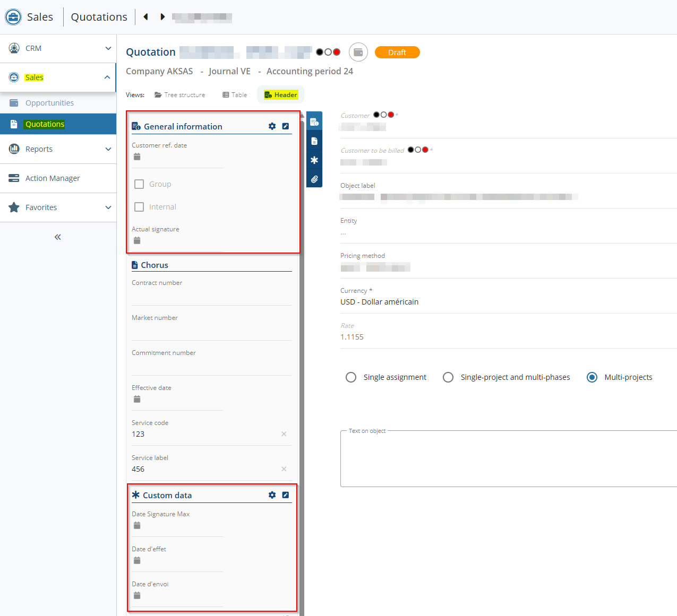The image size is (677, 616).
Task: Clear the Service code value
Action: click(x=284, y=434)
